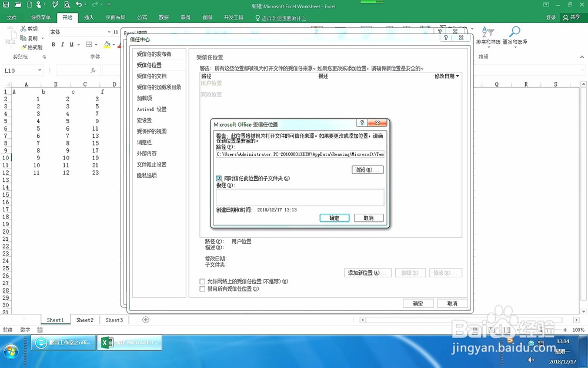Click the Borders icon
This screenshot has width=588, height=368.
(x=89, y=45)
